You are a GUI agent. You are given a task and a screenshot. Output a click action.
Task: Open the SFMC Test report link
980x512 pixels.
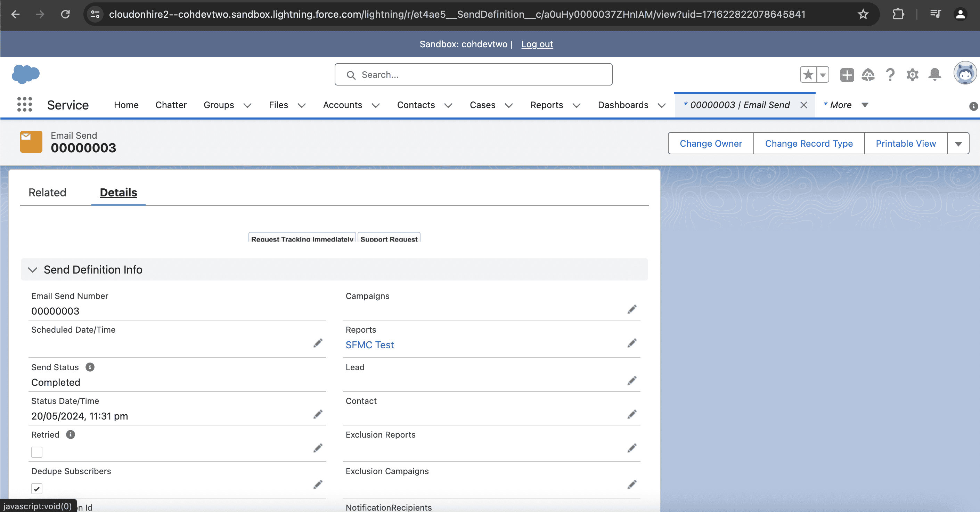coord(369,345)
